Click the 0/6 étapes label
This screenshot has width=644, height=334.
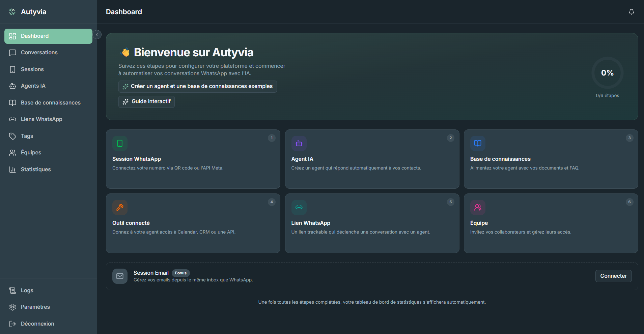(x=607, y=96)
